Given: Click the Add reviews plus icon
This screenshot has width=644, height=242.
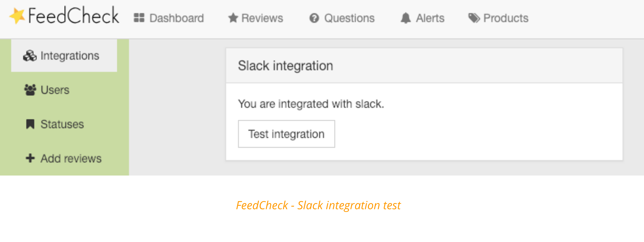Looking at the screenshot, I should click(30, 158).
